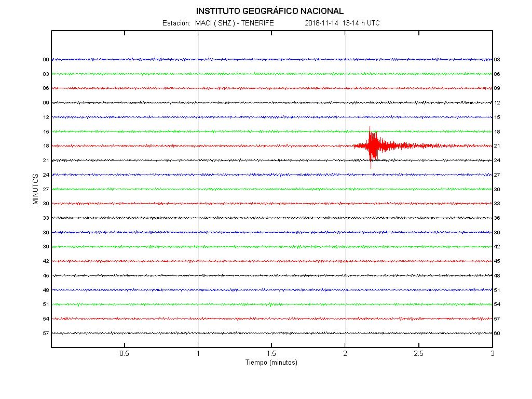Click the 2 tick label on the time axis
This screenshot has width=532, height=399.
[x=345, y=354]
